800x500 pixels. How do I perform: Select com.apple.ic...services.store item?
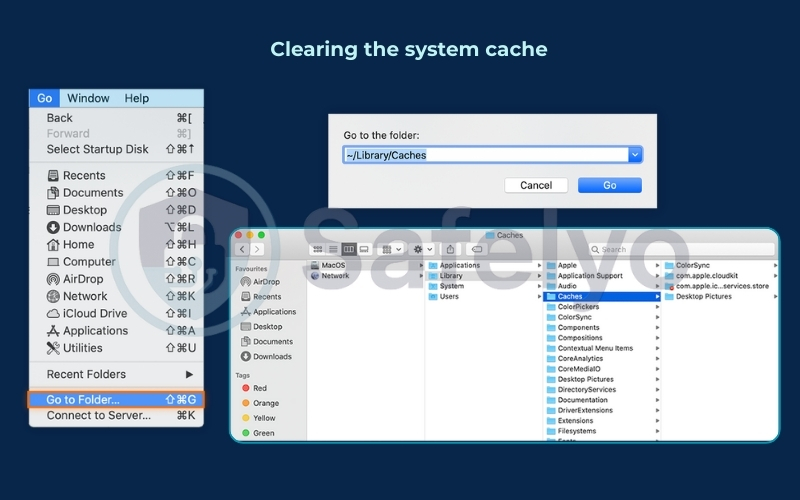(720, 286)
